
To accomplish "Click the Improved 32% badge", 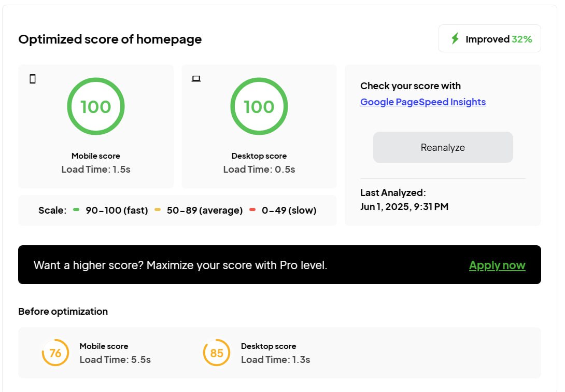I will (x=490, y=39).
